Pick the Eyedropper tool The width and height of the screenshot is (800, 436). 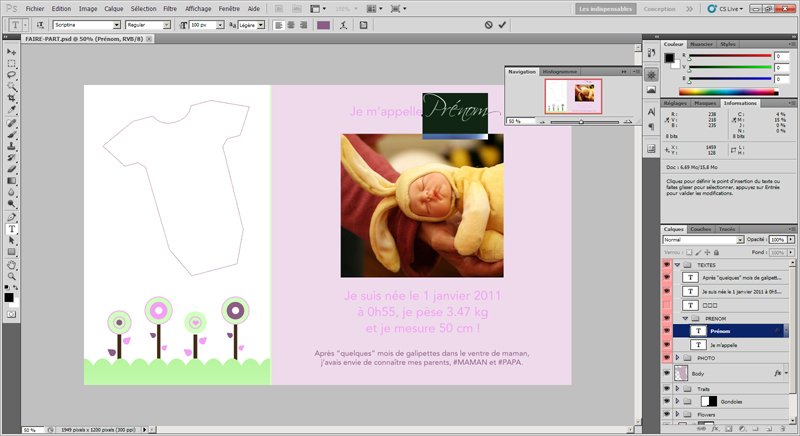coord(11,111)
